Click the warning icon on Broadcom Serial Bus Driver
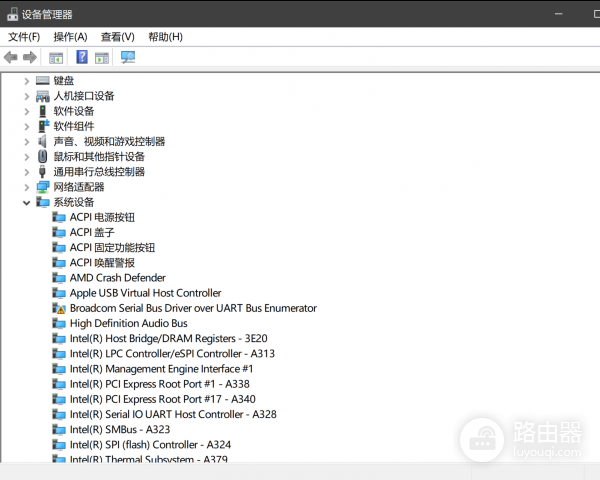 click(59, 308)
